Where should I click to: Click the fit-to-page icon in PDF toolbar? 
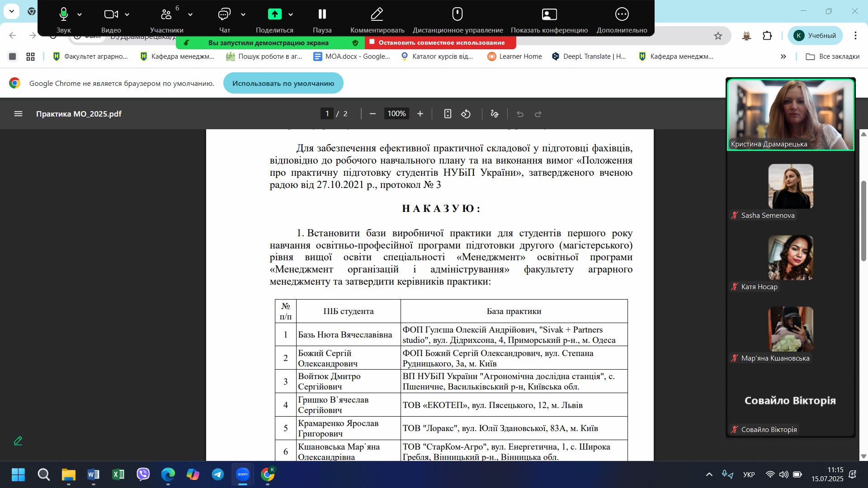click(448, 114)
